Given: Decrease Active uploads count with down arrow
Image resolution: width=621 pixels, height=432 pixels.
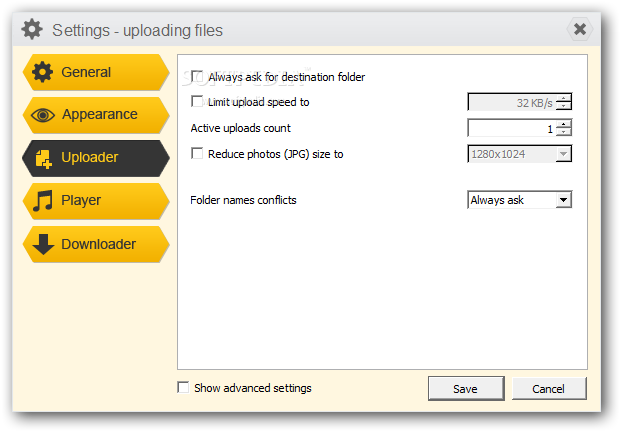Looking at the screenshot, I should [x=564, y=132].
